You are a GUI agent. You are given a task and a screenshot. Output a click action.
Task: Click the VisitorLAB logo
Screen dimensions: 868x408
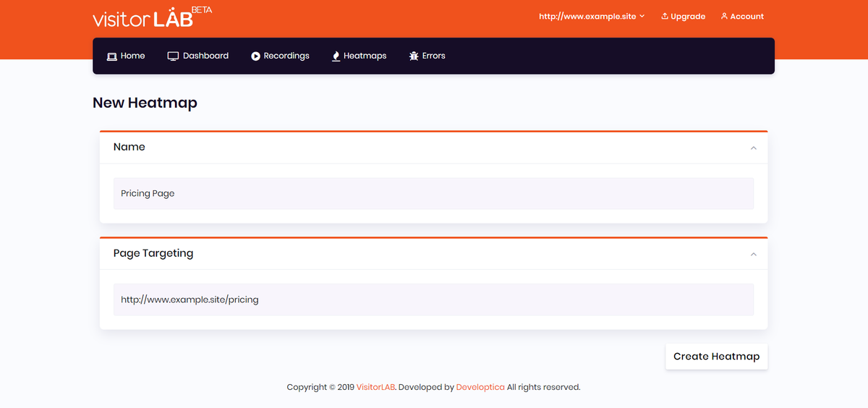(x=153, y=18)
